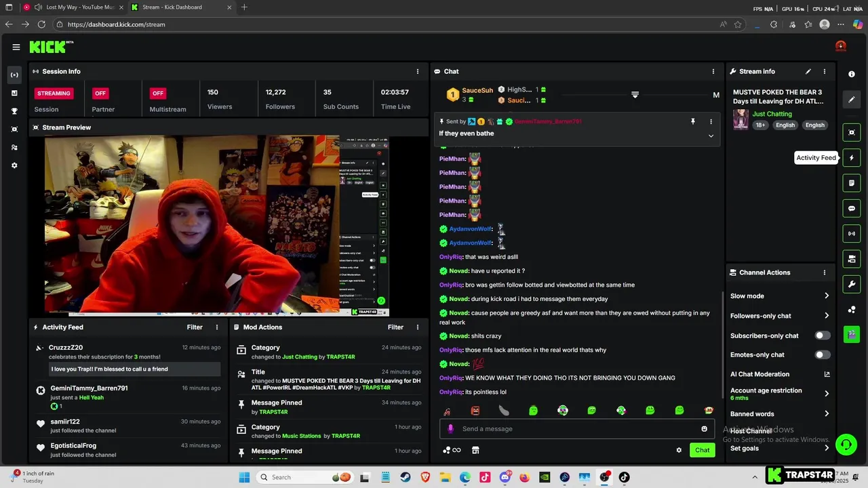868x488 pixels.
Task: Click the Kick logo in the header
Action: click(51, 47)
